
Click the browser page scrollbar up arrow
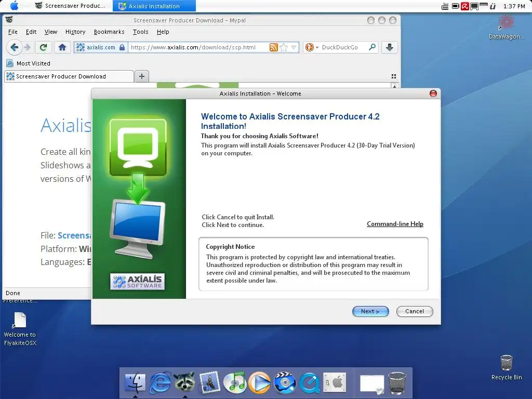394,86
